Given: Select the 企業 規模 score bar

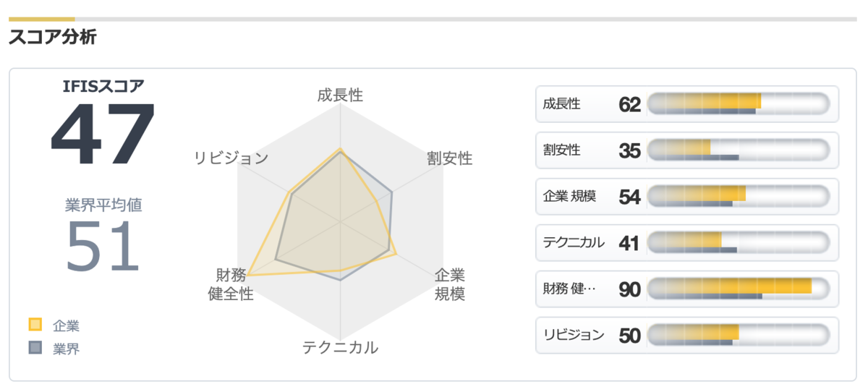Looking at the screenshot, I should tap(739, 197).
